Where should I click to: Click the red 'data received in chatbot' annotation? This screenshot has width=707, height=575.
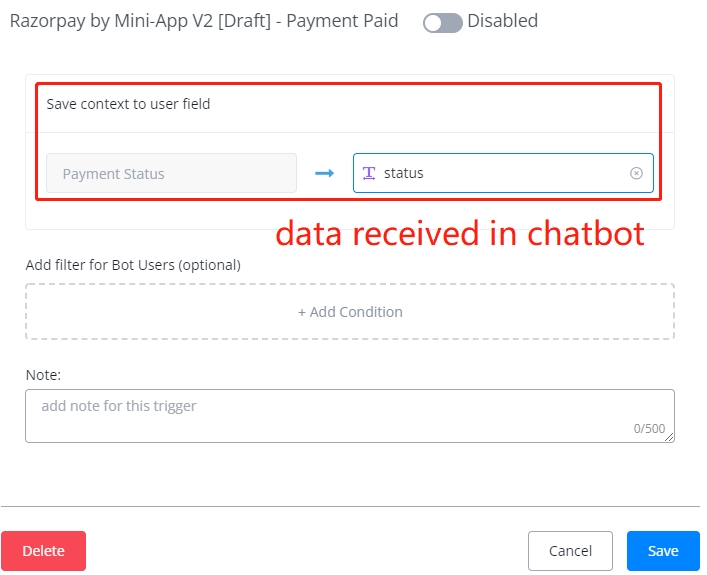click(x=459, y=233)
